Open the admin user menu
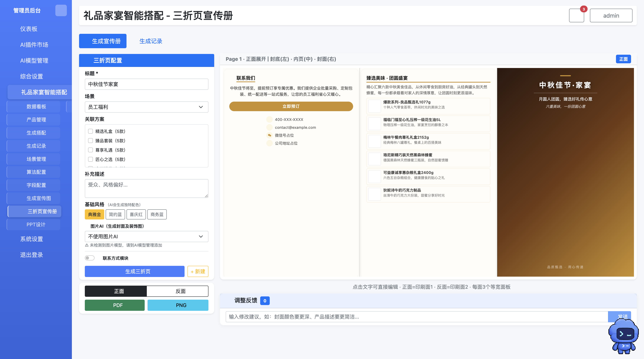The width and height of the screenshot is (644, 359). tap(611, 15)
